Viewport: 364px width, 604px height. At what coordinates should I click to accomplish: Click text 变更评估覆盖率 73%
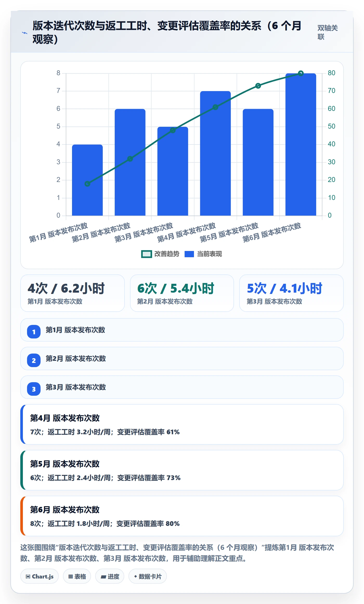tap(149, 478)
